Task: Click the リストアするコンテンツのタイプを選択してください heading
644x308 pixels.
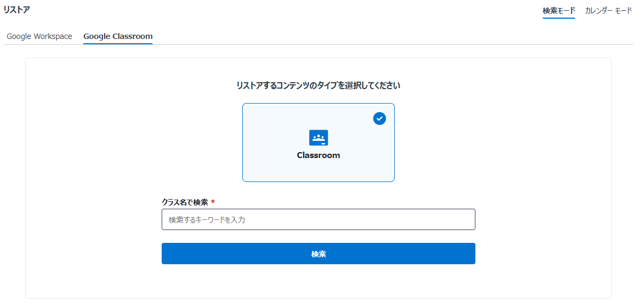Action: [x=319, y=85]
